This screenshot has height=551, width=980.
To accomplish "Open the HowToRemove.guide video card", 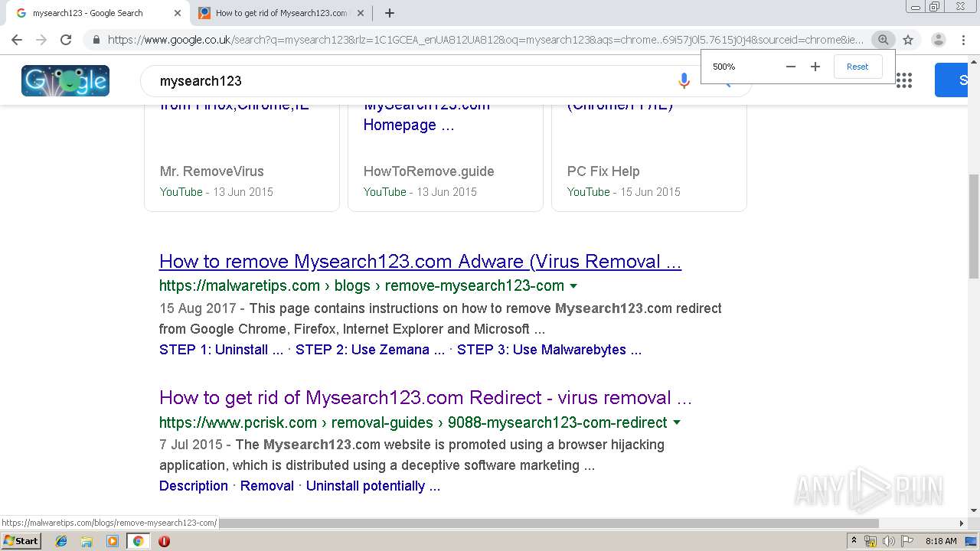I will 446,158.
